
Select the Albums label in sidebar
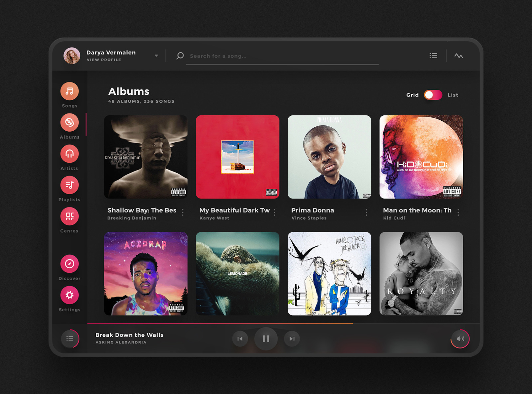click(69, 137)
